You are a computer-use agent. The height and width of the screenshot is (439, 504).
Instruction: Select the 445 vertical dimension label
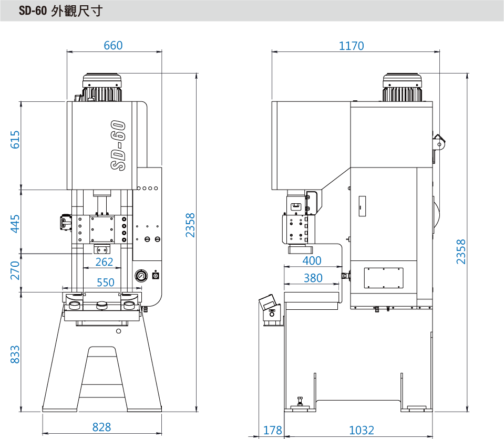tap(15, 223)
